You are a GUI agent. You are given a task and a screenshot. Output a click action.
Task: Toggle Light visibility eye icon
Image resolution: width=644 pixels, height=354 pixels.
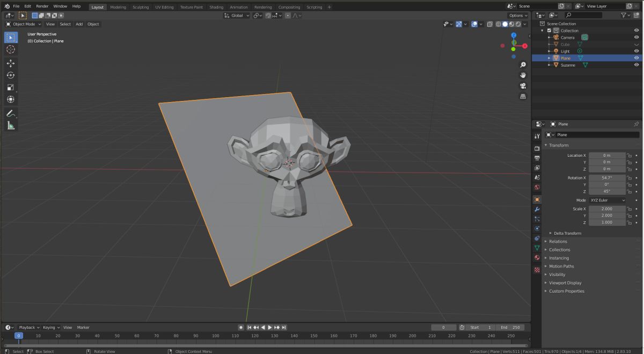pyautogui.click(x=636, y=51)
